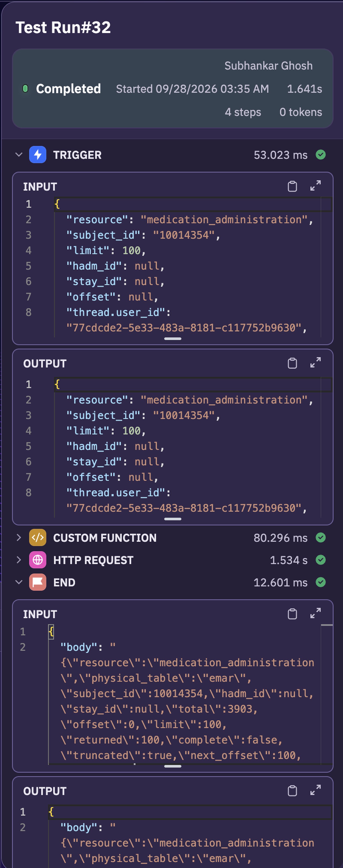
Task: Click the Completed status label
Action: (x=68, y=89)
